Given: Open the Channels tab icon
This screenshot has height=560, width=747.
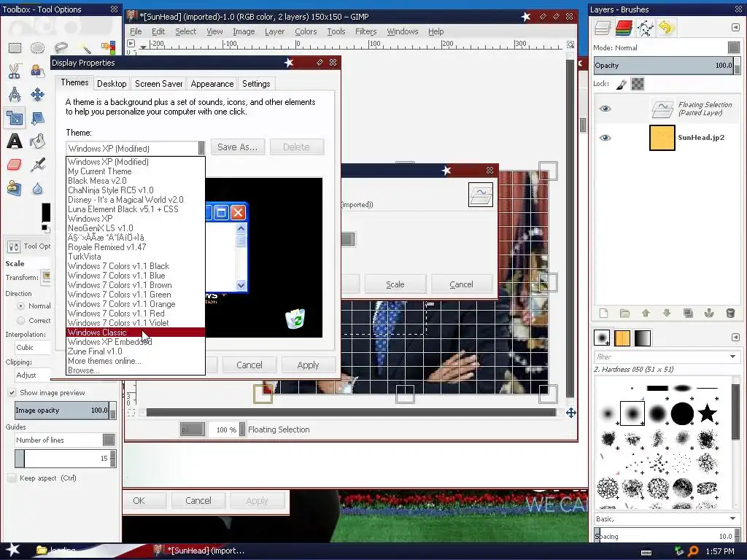Looking at the screenshot, I should point(624,28).
